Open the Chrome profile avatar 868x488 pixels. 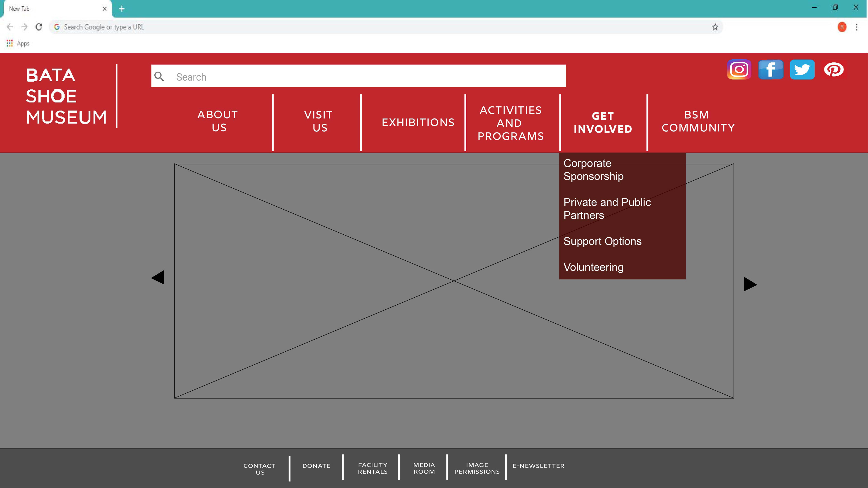(x=842, y=27)
